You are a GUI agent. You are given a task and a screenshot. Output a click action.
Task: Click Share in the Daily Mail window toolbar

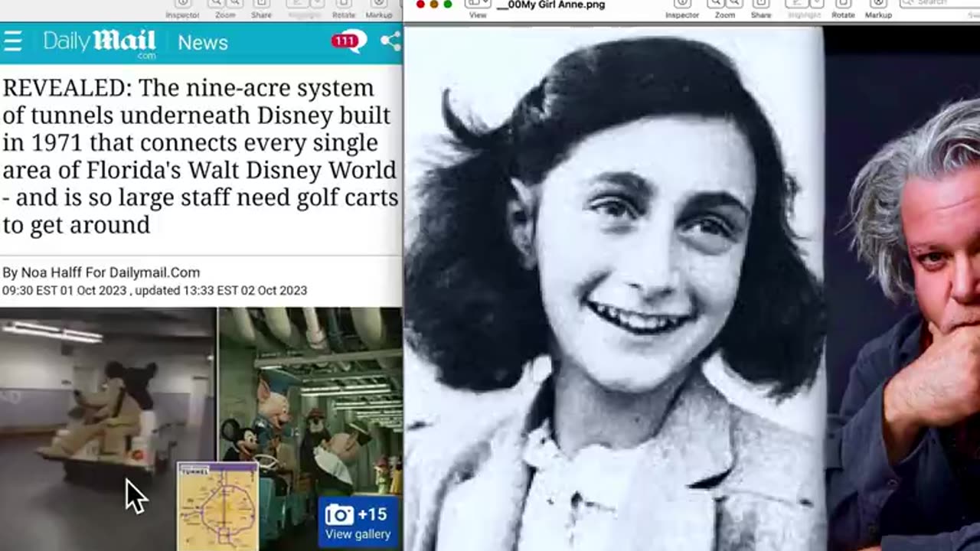[x=261, y=9]
